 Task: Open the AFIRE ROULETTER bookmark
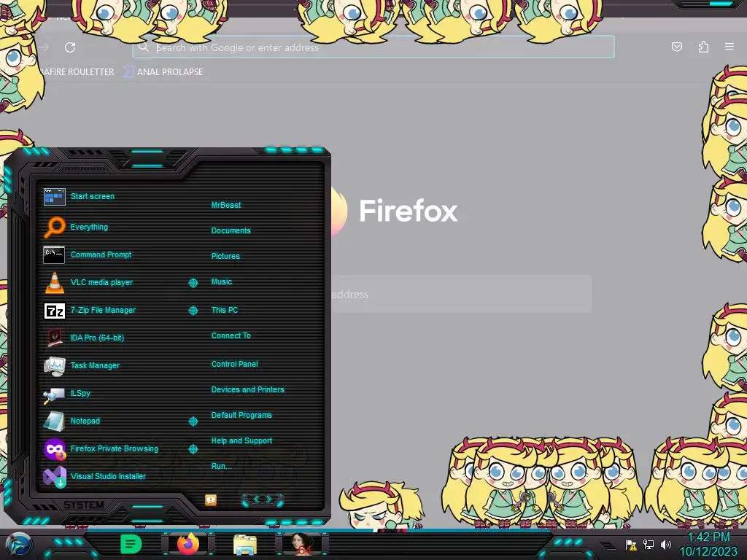[78, 72]
